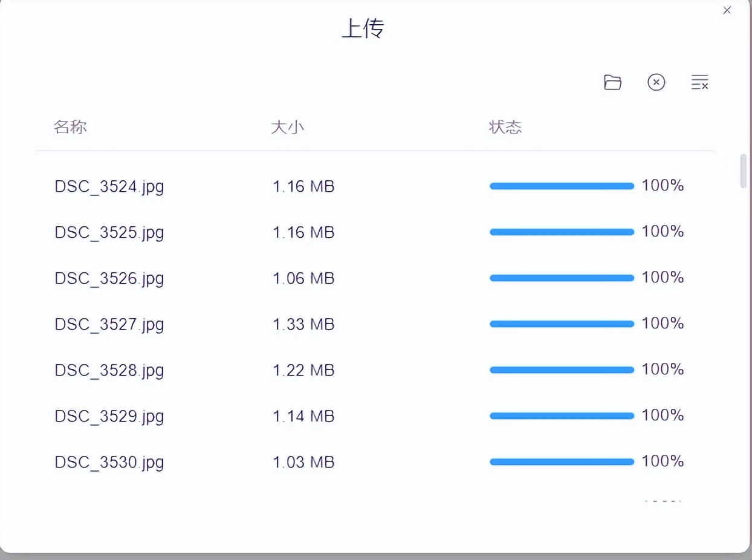Click the clear upload list icon
Image resolution: width=752 pixels, height=560 pixels.
[699, 82]
